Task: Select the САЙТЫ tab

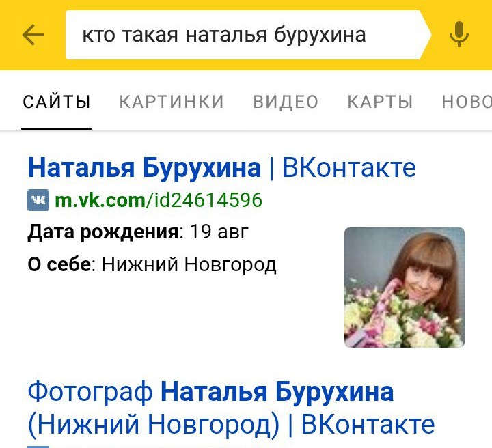Action: point(57,102)
